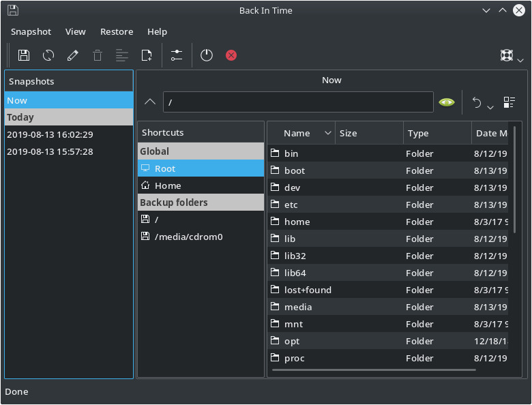Select snapshot 2019-08-13 15:57:28

pos(69,151)
